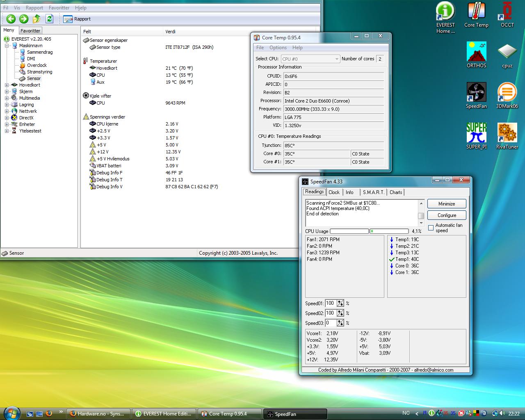Click SpeedFan Minimize button

[447, 204]
